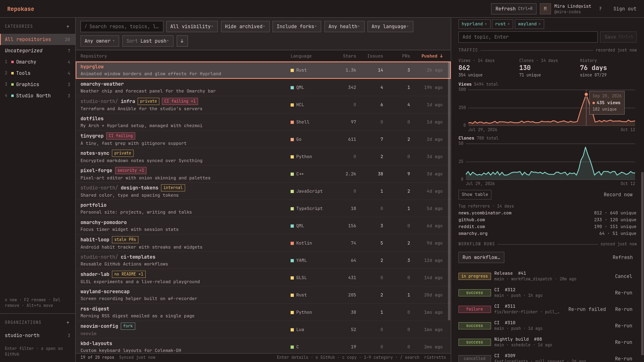Click the CI failing +1 badge on infra
The width and height of the screenshot is (644, 362).
click(180, 101)
